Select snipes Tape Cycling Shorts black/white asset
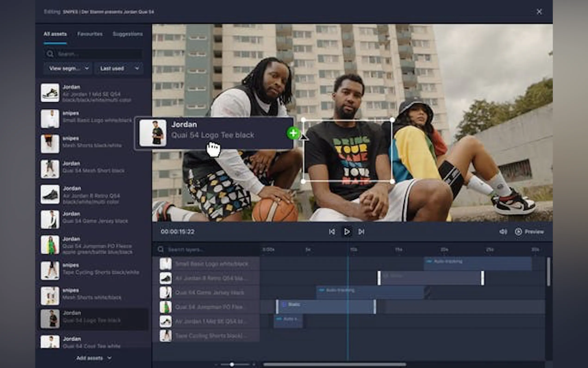The image size is (588, 368). click(x=93, y=270)
